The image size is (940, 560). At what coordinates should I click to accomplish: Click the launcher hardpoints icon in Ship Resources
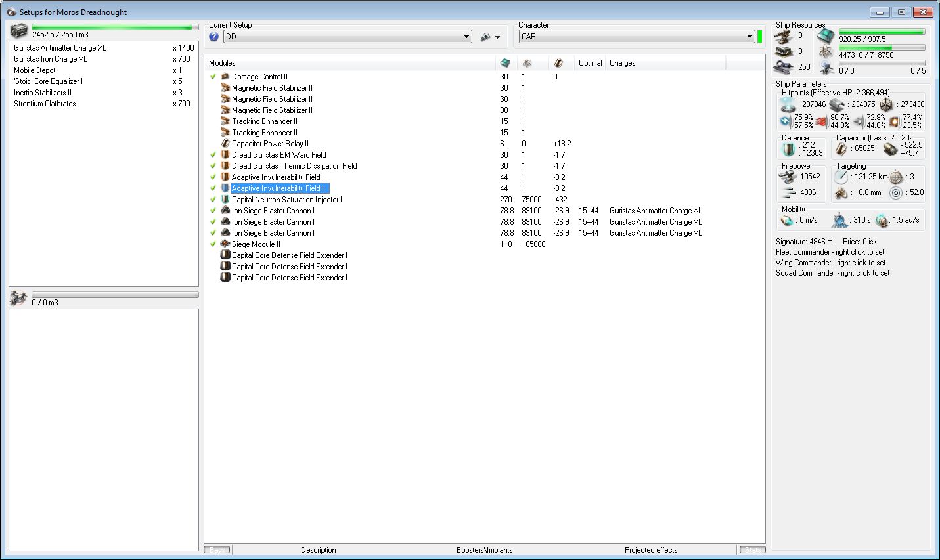[783, 52]
